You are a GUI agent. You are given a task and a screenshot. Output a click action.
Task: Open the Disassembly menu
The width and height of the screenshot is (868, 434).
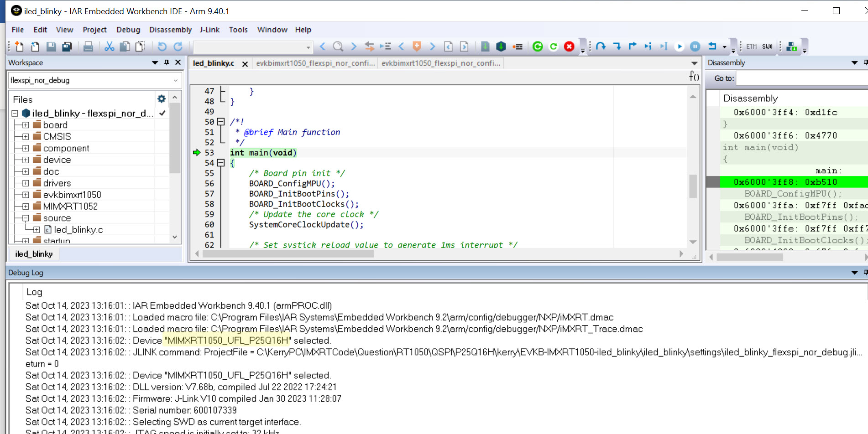(170, 30)
